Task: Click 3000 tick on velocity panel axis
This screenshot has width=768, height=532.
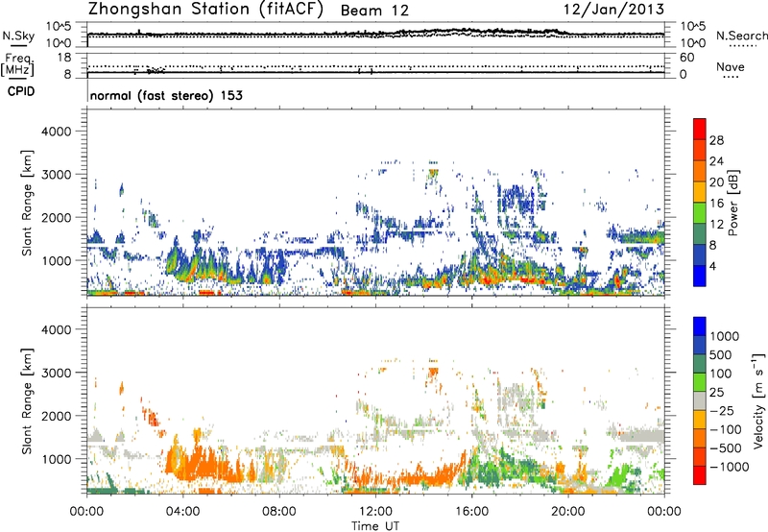Action: (x=56, y=373)
